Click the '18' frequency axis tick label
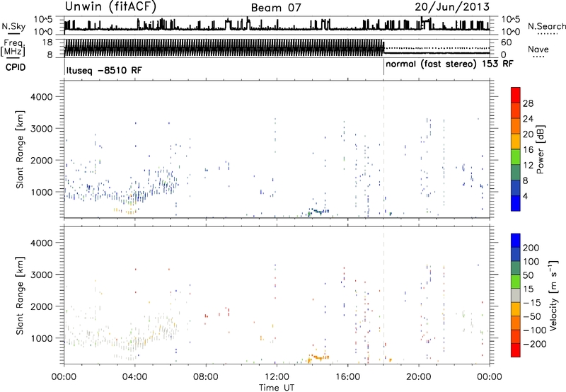The height and width of the screenshot is (392, 566). tap(47, 42)
